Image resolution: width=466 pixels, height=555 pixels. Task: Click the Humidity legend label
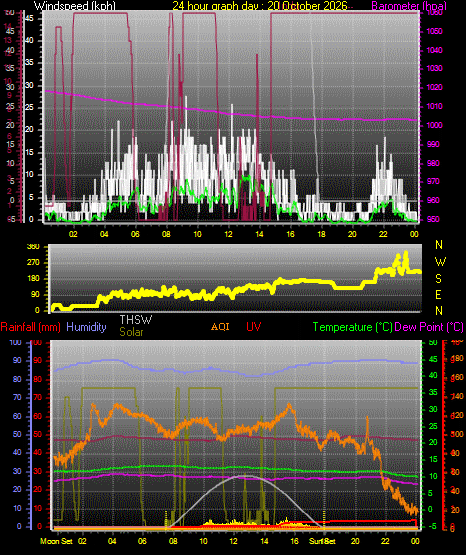point(86,327)
